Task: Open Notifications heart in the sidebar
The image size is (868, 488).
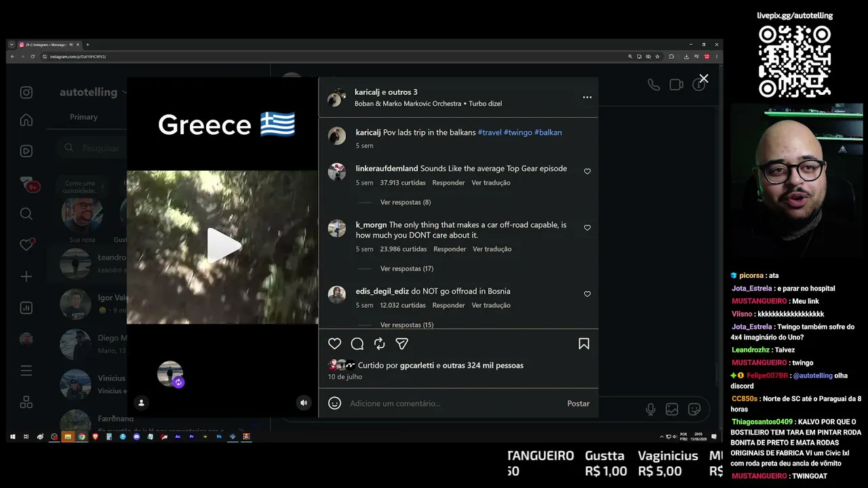Action: pyautogui.click(x=26, y=245)
